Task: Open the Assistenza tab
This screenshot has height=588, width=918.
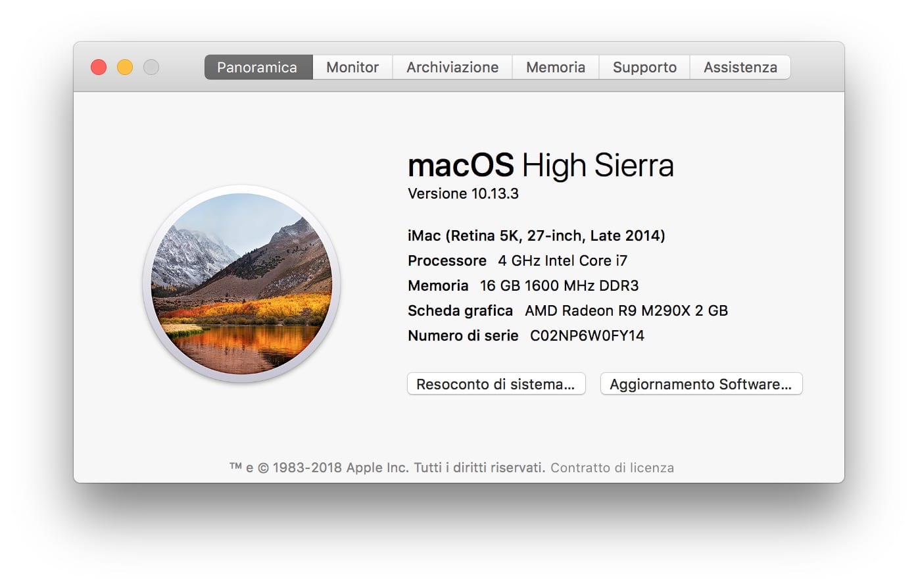Action: [x=740, y=67]
